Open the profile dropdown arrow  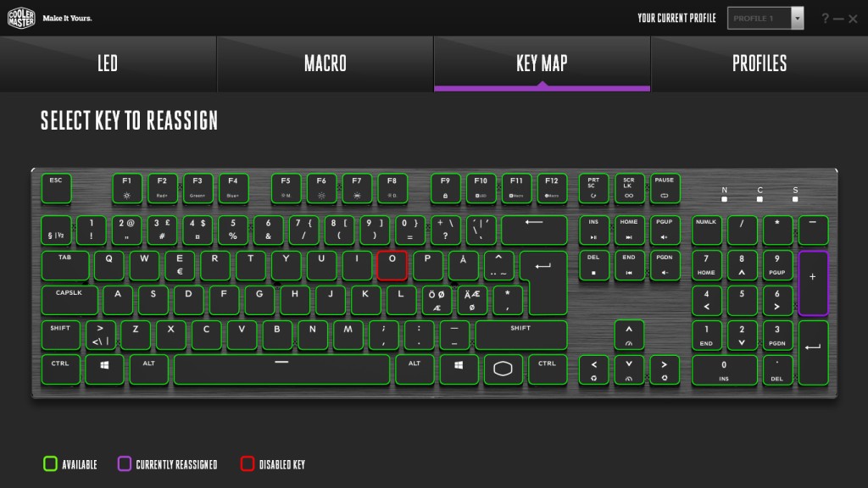click(x=797, y=19)
